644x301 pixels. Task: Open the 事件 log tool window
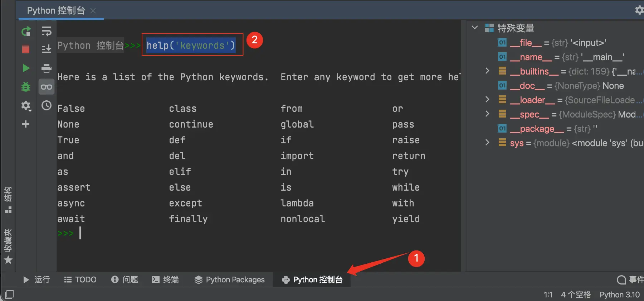coord(630,279)
